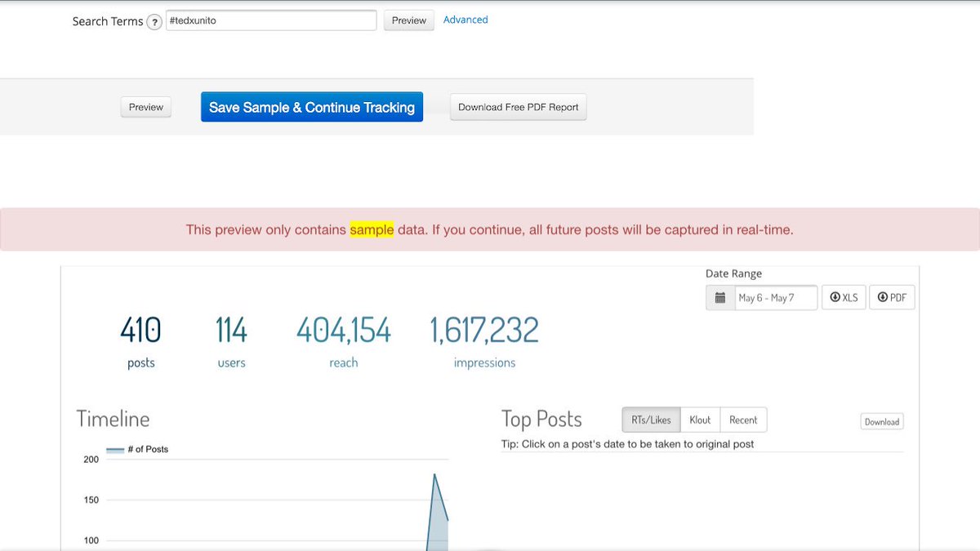Download Free PDF Report
This screenshot has width=980, height=551.
point(519,107)
